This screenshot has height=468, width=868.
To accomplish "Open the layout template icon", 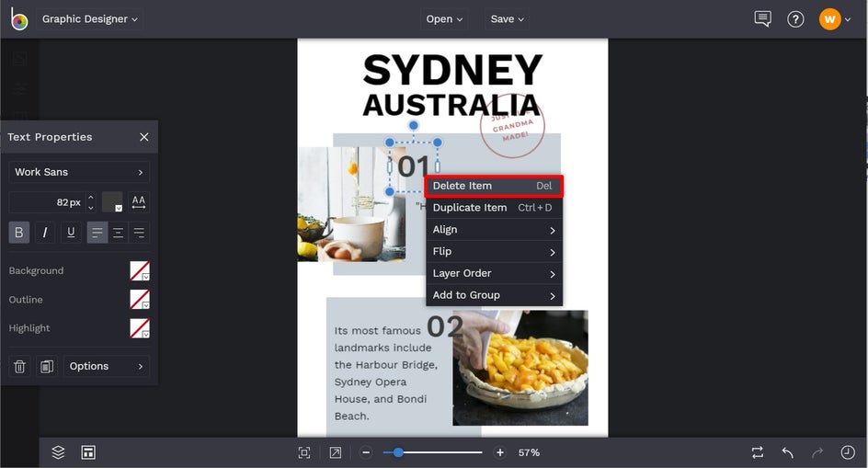I will pyautogui.click(x=88, y=452).
